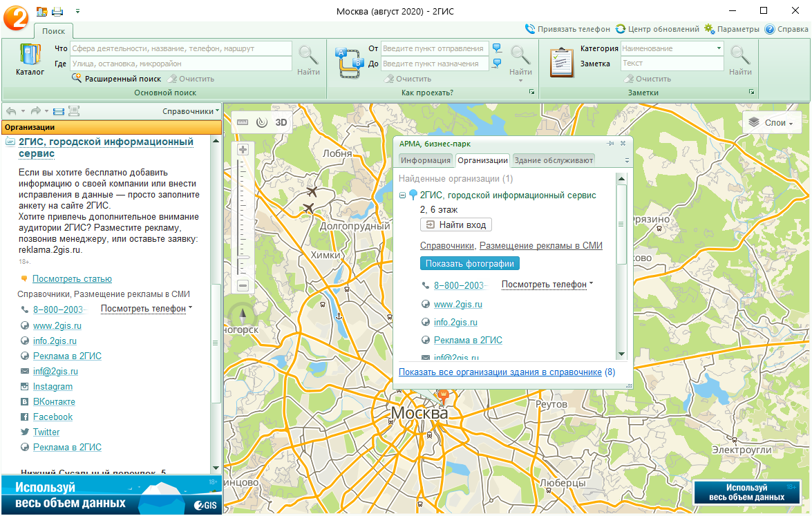Viewport: 812px width, 516px height.
Task: Collapse the 2ГИС organization tree item
Action: click(x=402, y=195)
